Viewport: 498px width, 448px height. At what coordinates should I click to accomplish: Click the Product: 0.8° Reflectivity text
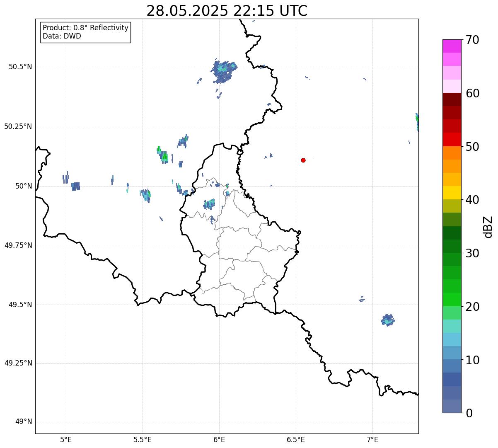click(x=86, y=28)
